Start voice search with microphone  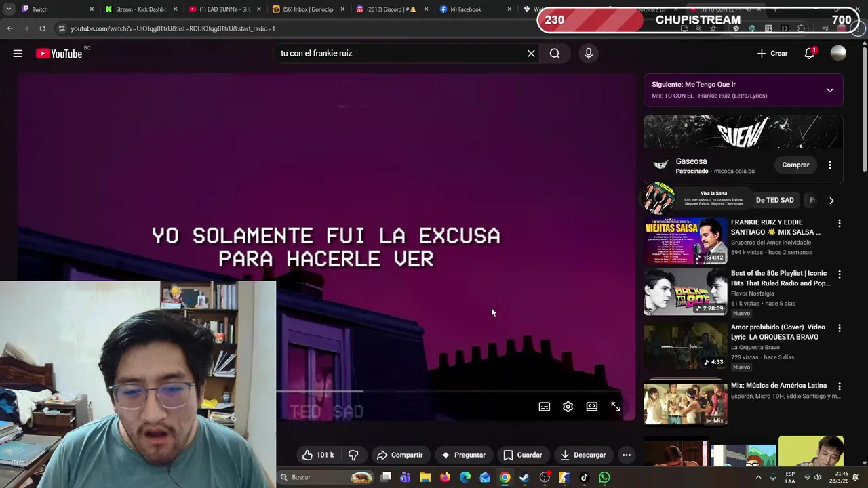click(x=589, y=54)
